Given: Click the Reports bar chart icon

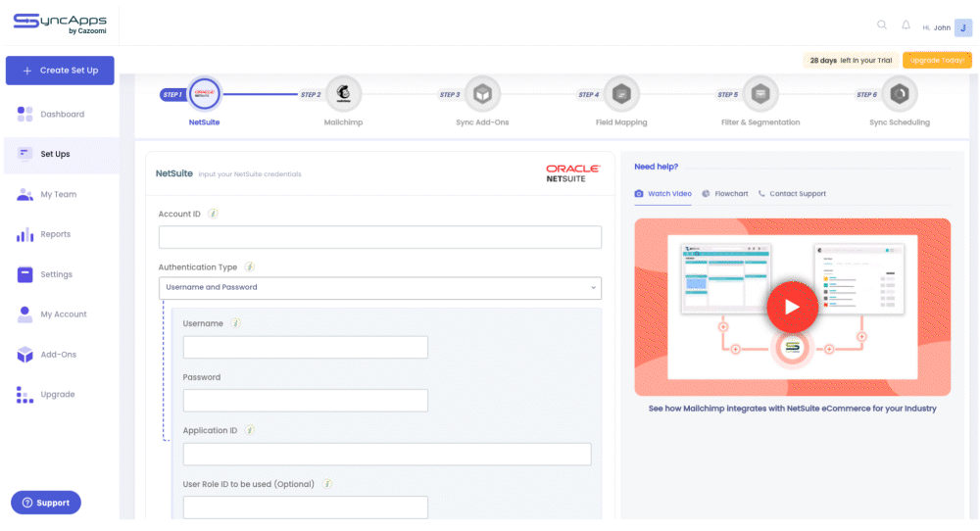Looking at the screenshot, I should coord(25,234).
